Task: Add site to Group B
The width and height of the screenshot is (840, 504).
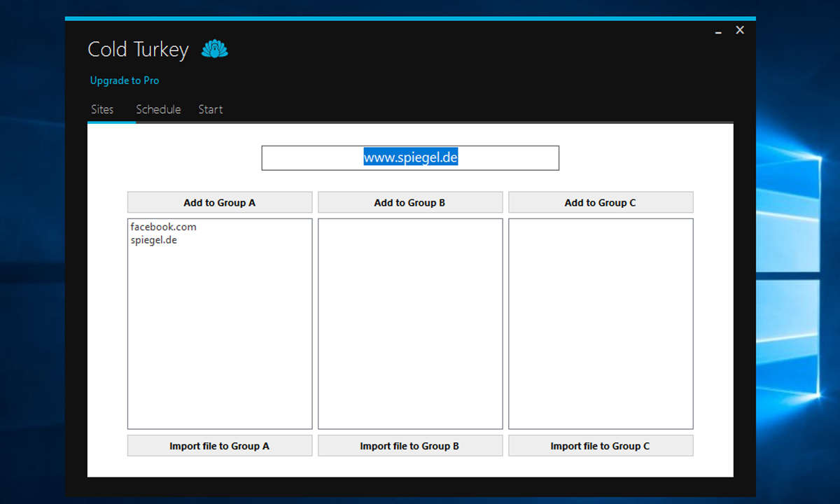Action: tap(410, 202)
